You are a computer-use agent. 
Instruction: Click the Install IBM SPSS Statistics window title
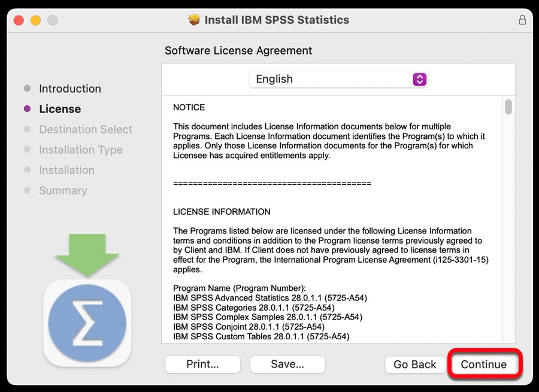(277, 20)
